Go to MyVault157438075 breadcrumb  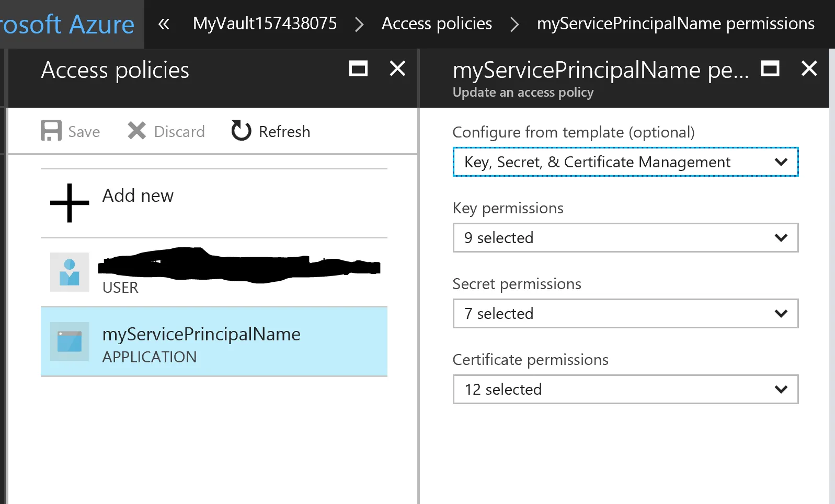point(265,24)
